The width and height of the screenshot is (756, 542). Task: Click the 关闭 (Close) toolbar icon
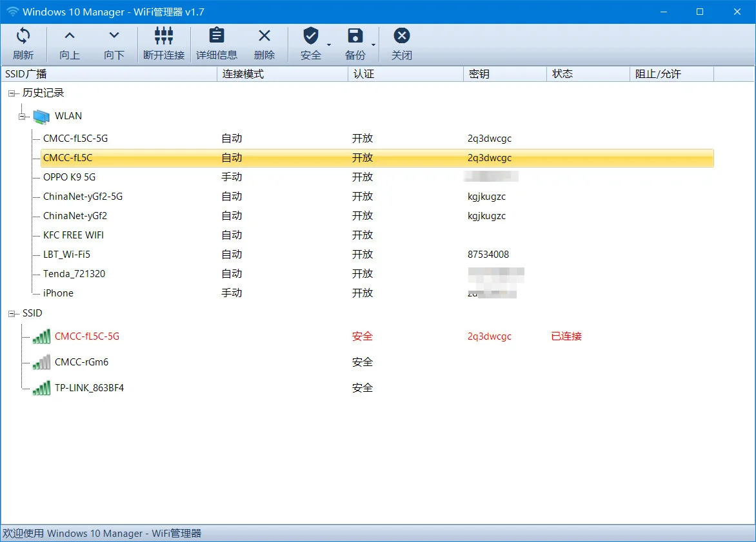pyautogui.click(x=401, y=36)
